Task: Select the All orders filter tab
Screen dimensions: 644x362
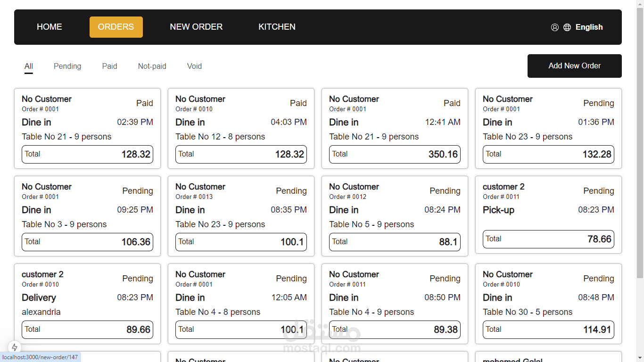Action: [x=29, y=66]
